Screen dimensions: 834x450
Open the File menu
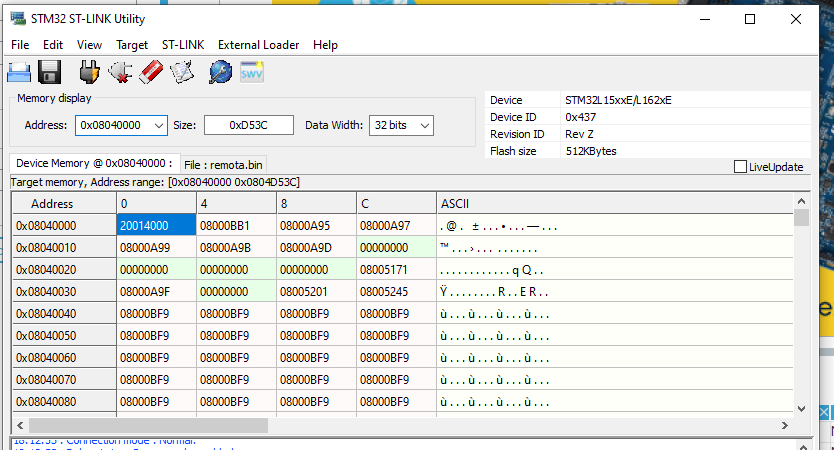(20, 45)
